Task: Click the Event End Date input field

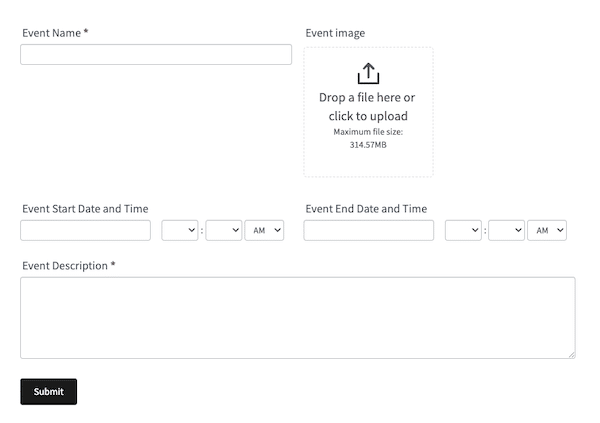Action: [x=369, y=230]
